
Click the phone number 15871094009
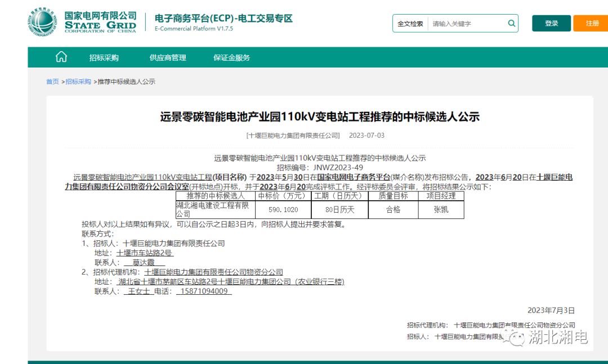pyautogui.click(x=204, y=291)
